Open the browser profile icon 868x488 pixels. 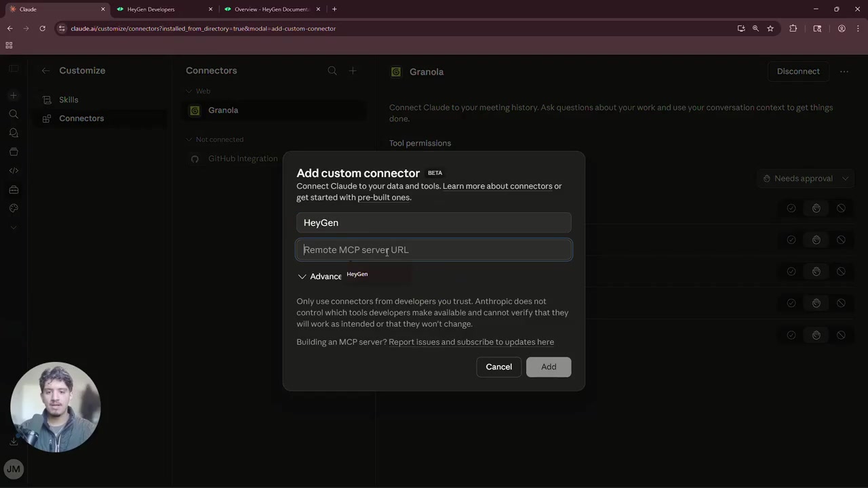pos(842,28)
